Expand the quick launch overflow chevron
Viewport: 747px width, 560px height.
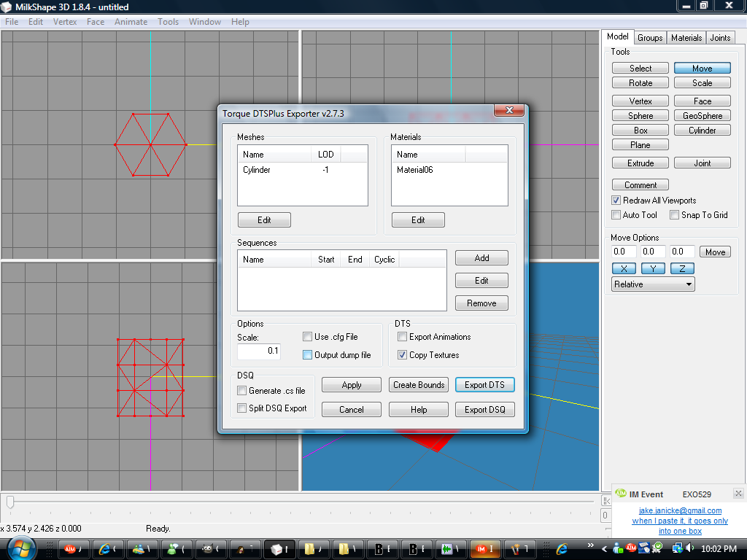591,545
